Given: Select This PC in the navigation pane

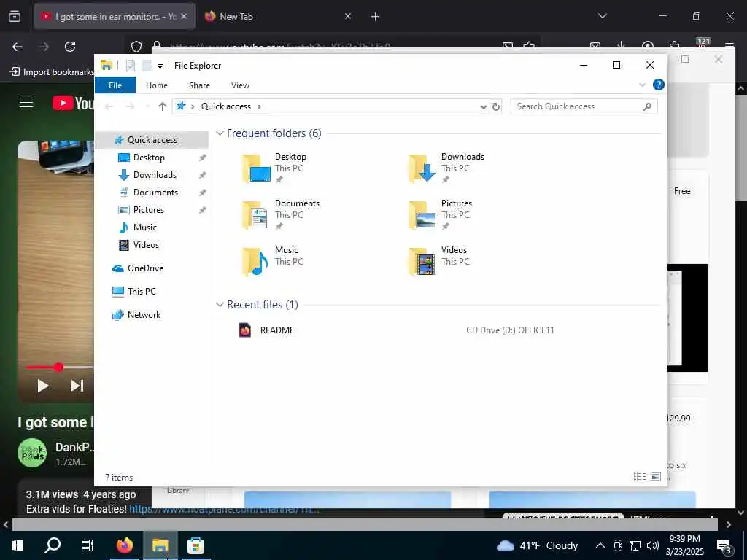Looking at the screenshot, I should pyautogui.click(x=142, y=292).
